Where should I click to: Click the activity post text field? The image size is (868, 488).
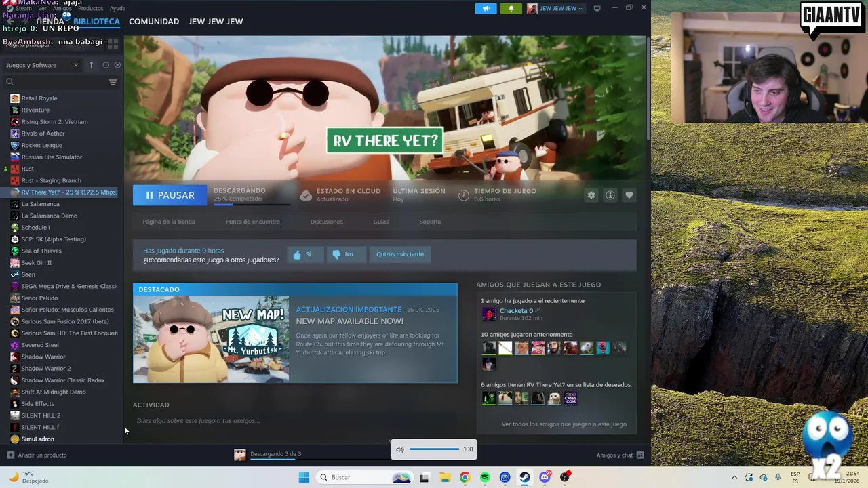pos(295,421)
